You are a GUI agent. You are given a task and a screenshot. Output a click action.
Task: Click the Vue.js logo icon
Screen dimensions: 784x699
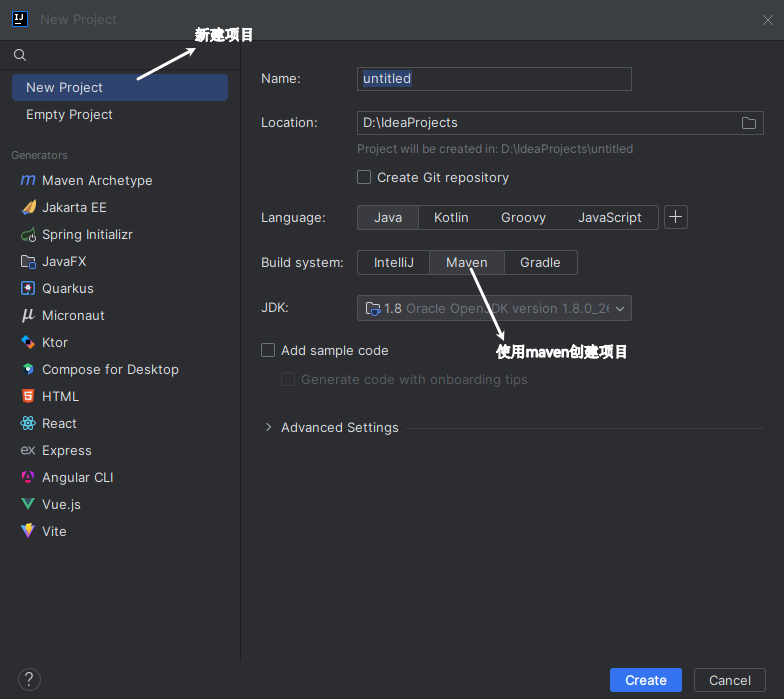[28, 504]
